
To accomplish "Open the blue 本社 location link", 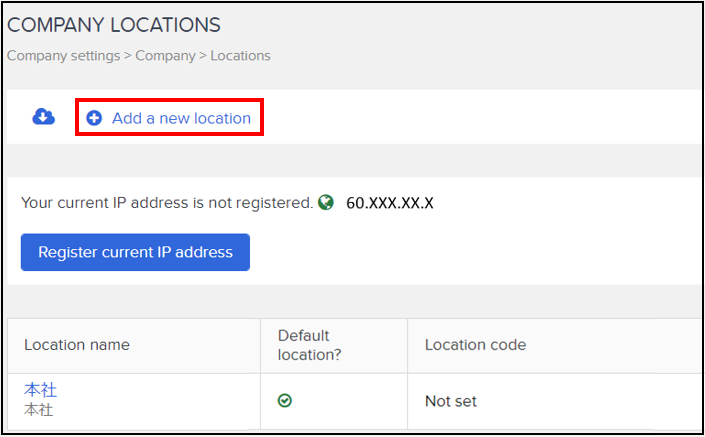I will [40, 390].
